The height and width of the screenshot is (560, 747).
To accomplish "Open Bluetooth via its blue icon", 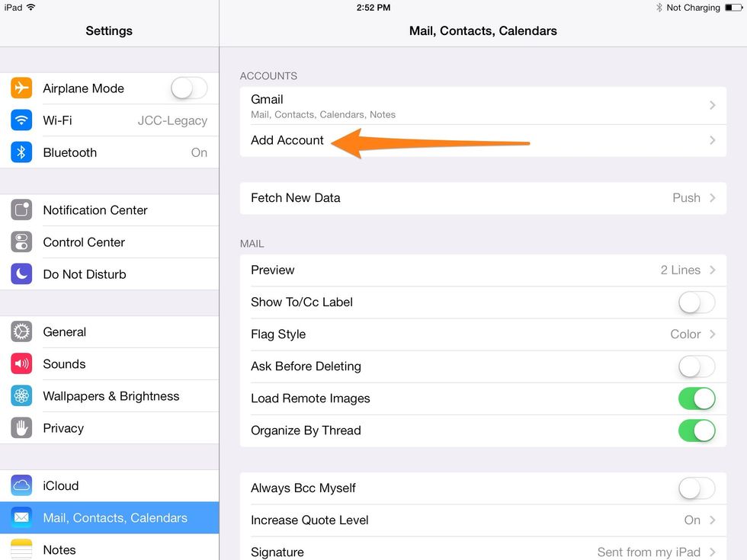I will click(x=21, y=152).
